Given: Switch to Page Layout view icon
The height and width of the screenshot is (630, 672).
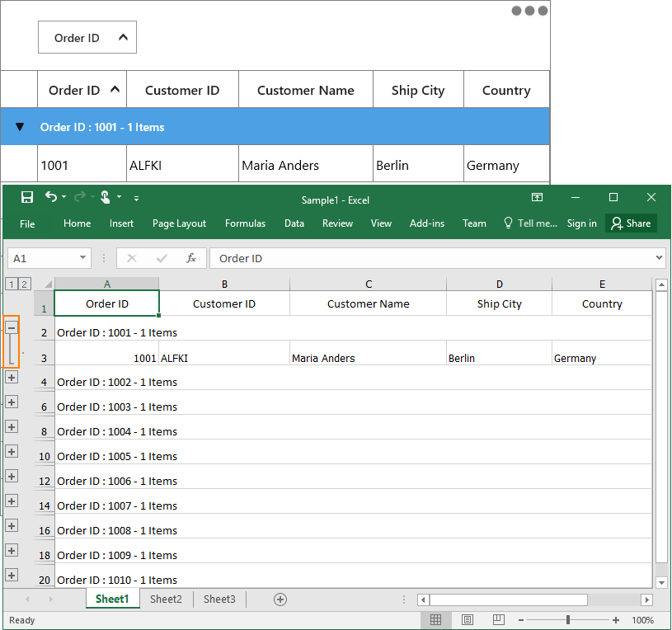Looking at the screenshot, I should pos(468,620).
